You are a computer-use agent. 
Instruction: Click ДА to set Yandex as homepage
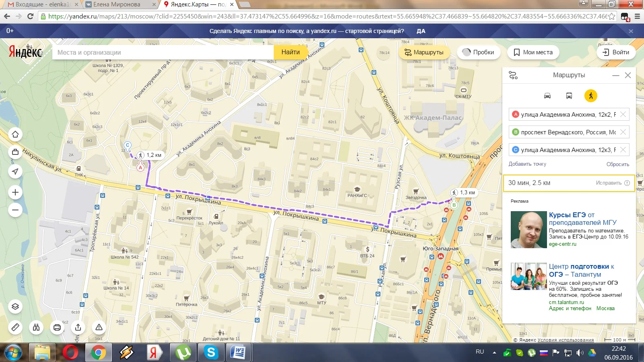pyautogui.click(x=421, y=31)
